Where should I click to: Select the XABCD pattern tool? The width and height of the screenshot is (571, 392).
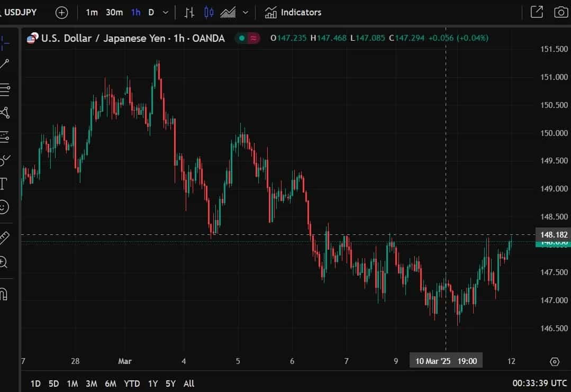coord(5,113)
